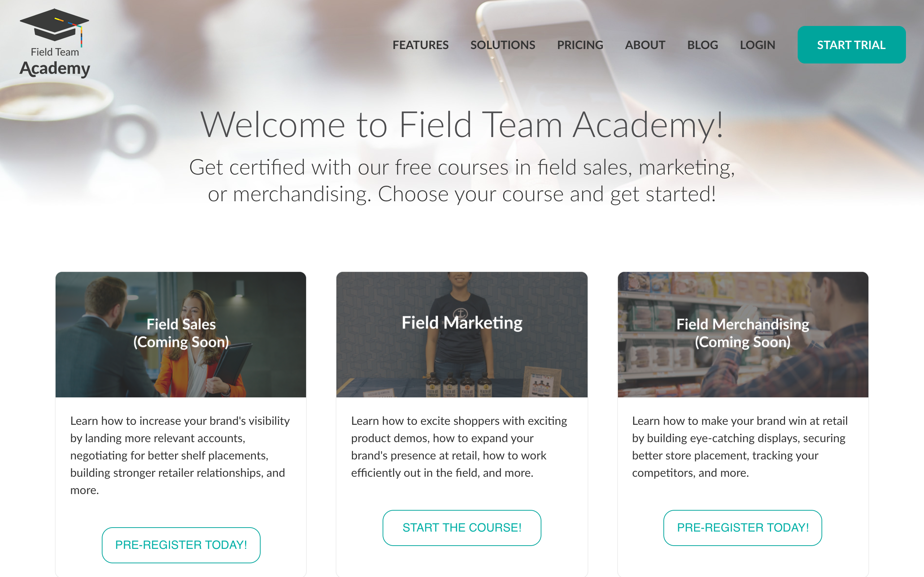924x577 pixels.
Task: Visit the BLOG link
Action: tap(702, 45)
